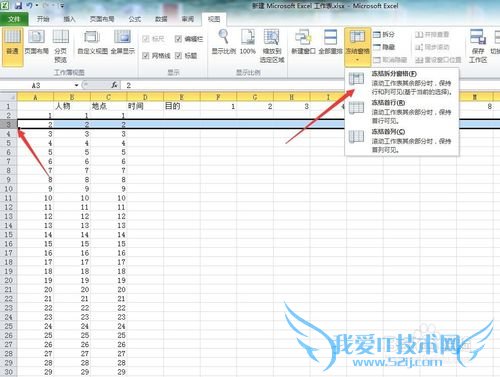Choose Freeze First Column (冻结首列)

pos(402,140)
